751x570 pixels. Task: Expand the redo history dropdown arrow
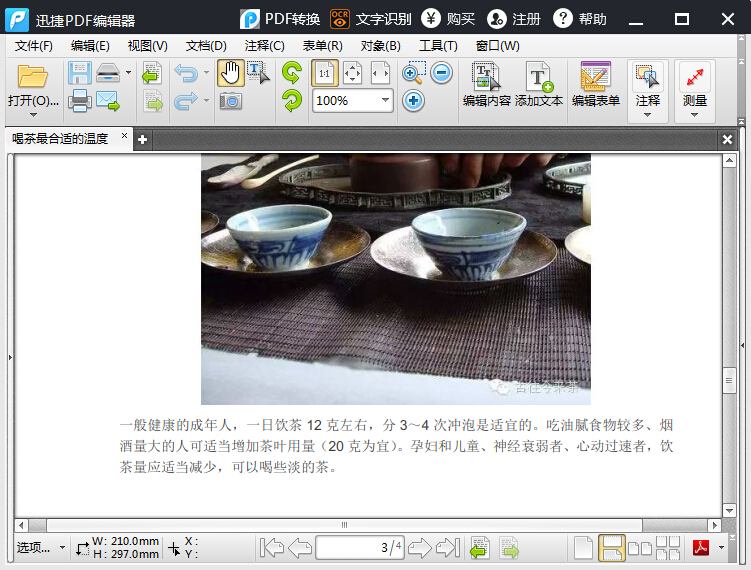click(x=206, y=101)
